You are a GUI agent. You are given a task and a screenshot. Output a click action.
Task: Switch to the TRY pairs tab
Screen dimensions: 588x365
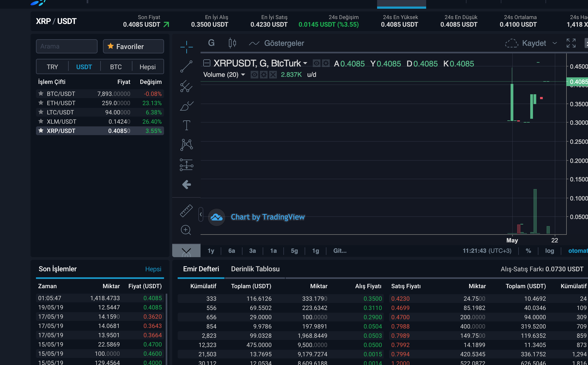[x=53, y=67]
